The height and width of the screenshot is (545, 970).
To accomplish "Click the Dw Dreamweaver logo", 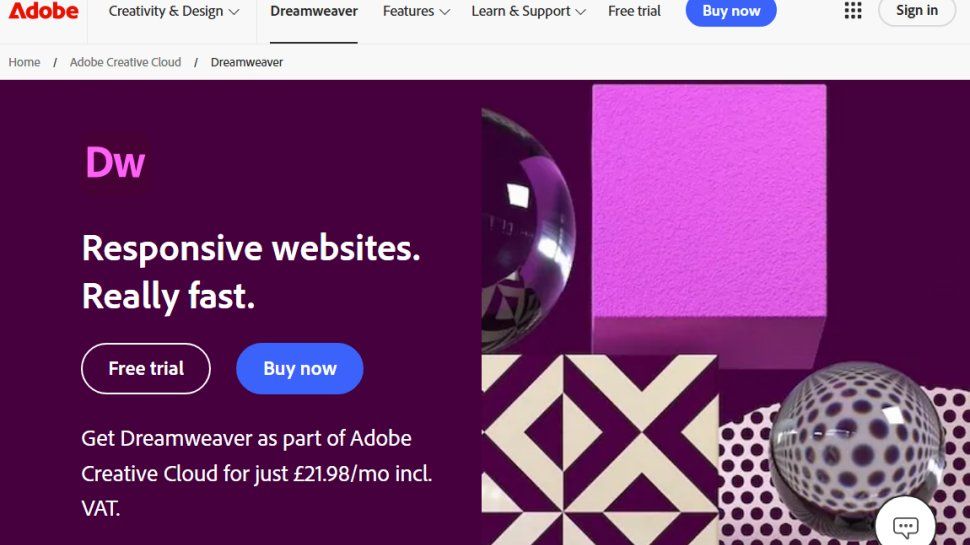I will (115, 162).
